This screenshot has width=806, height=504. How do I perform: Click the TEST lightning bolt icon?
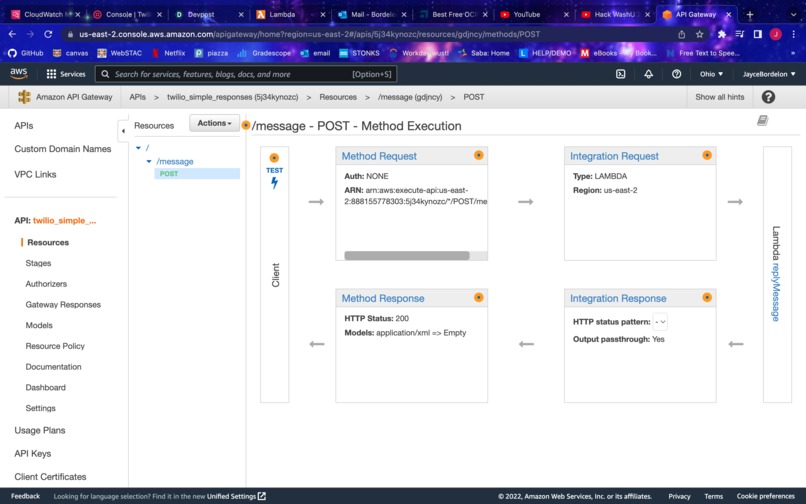pyautogui.click(x=274, y=183)
